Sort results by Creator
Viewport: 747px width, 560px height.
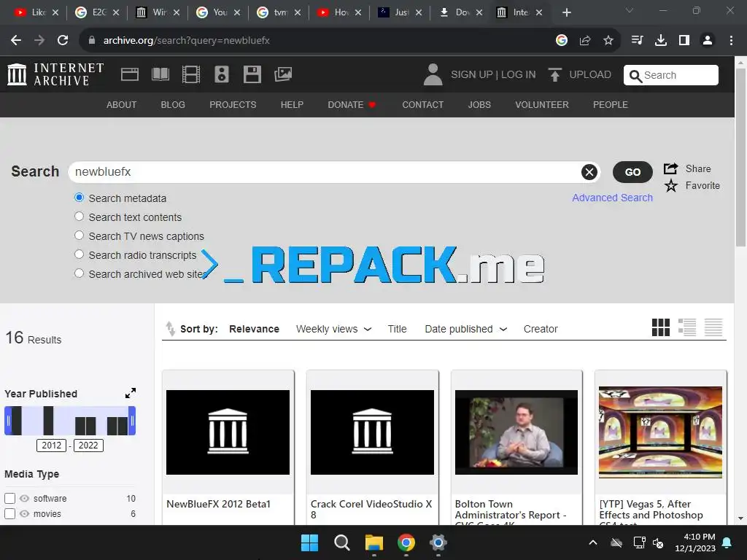coord(541,329)
